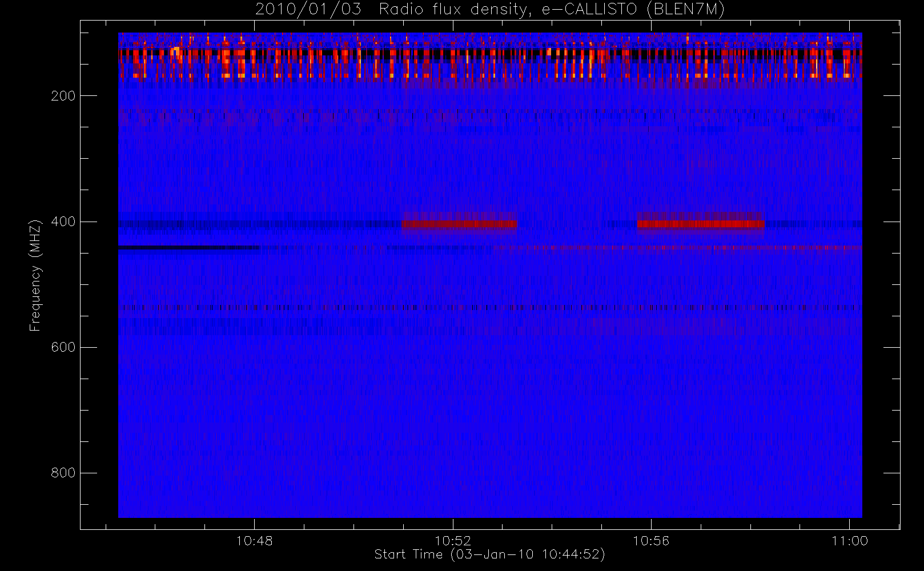Click the 600 frequency tick label
Viewport: 924px width, 571px height.
(x=63, y=347)
